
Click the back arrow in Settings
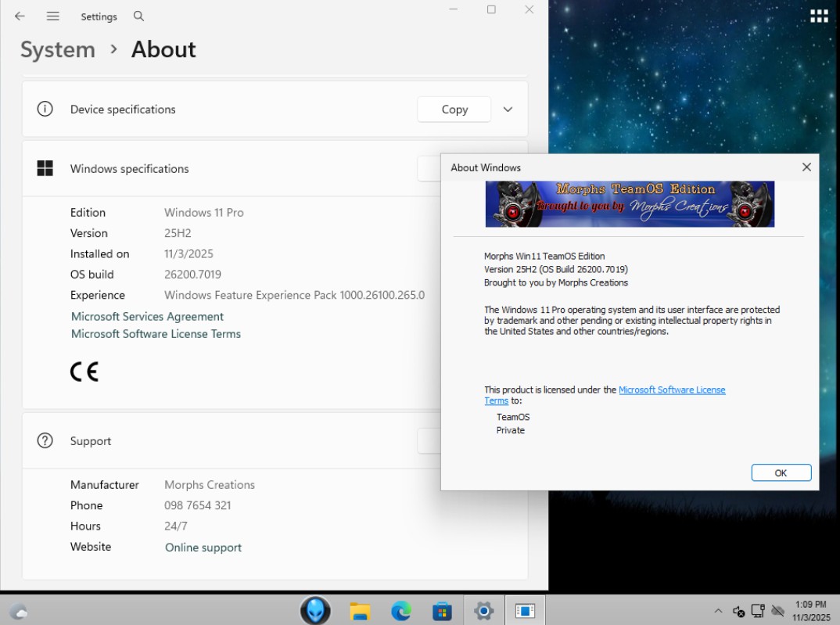[x=20, y=16]
